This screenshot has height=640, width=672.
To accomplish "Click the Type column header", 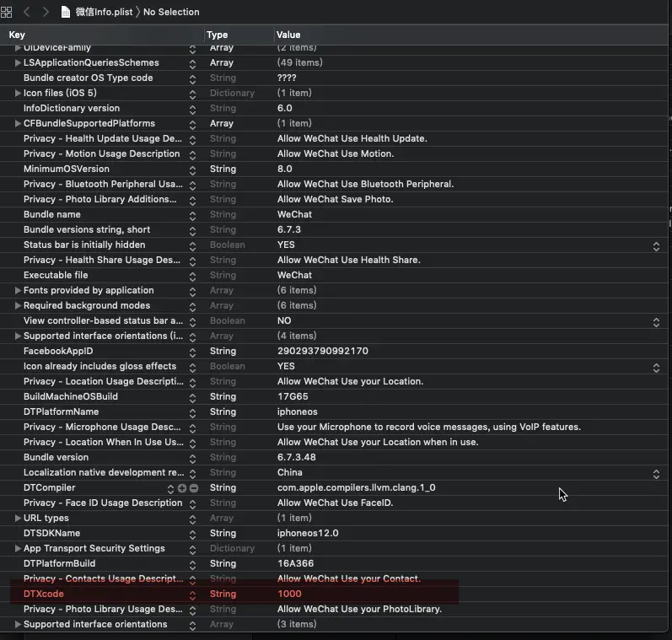I will coord(217,35).
